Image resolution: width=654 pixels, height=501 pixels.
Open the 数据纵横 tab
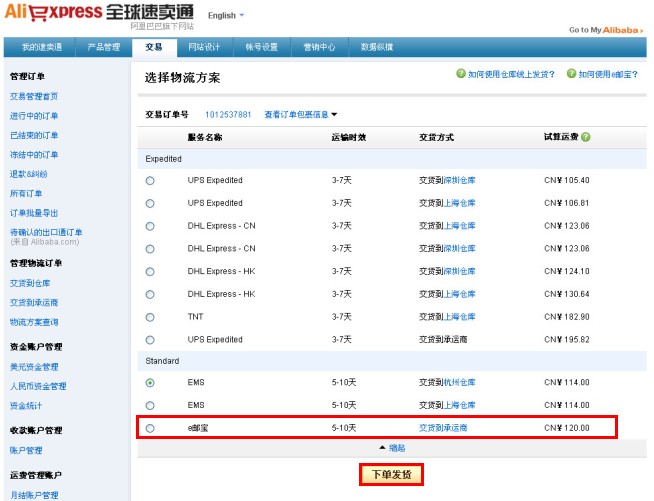coord(377,47)
